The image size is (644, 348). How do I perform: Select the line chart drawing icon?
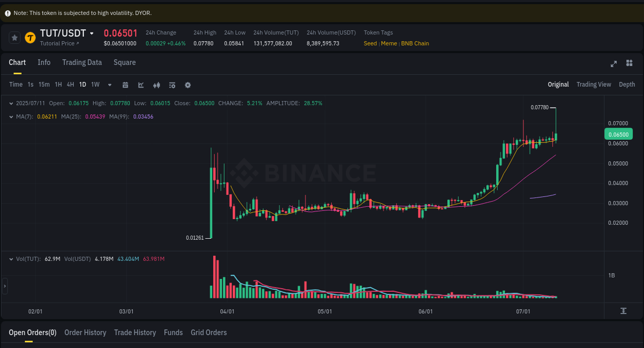click(141, 84)
